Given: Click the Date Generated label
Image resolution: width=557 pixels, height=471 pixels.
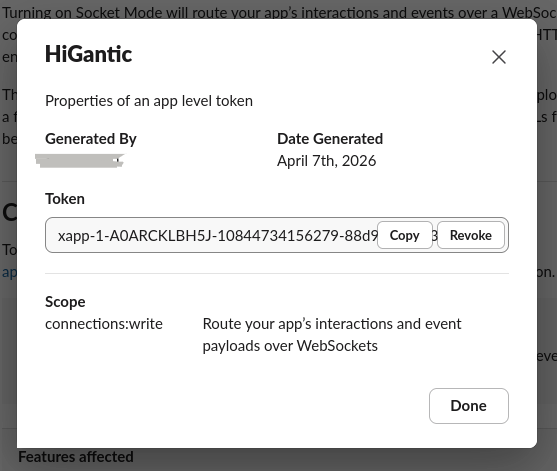Looking at the screenshot, I should pyautogui.click(x=330, y=139).
